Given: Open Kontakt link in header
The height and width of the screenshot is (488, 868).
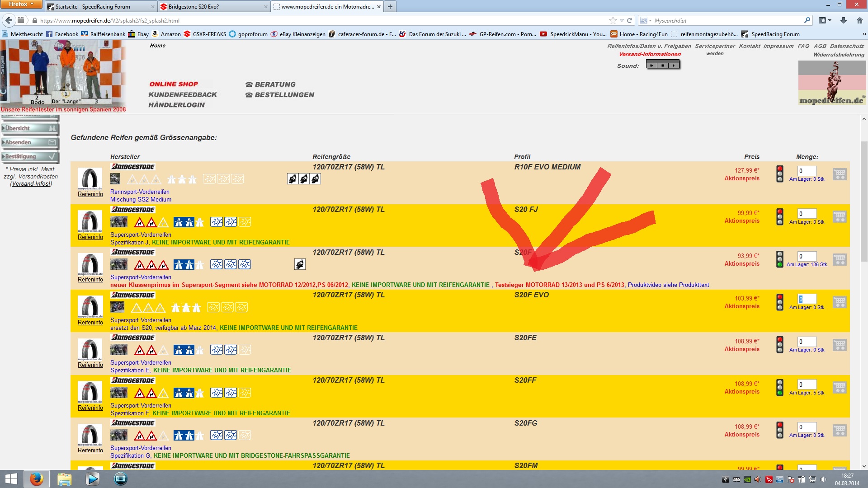Looking at the screenshot, I should click(x=750, y=46).
